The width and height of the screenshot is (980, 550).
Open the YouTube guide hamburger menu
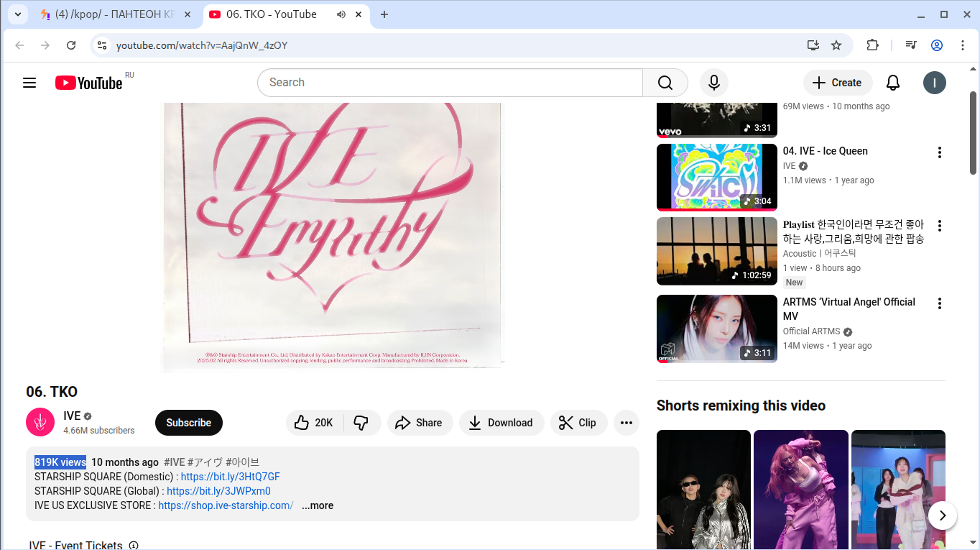click(x=29, y=83)
